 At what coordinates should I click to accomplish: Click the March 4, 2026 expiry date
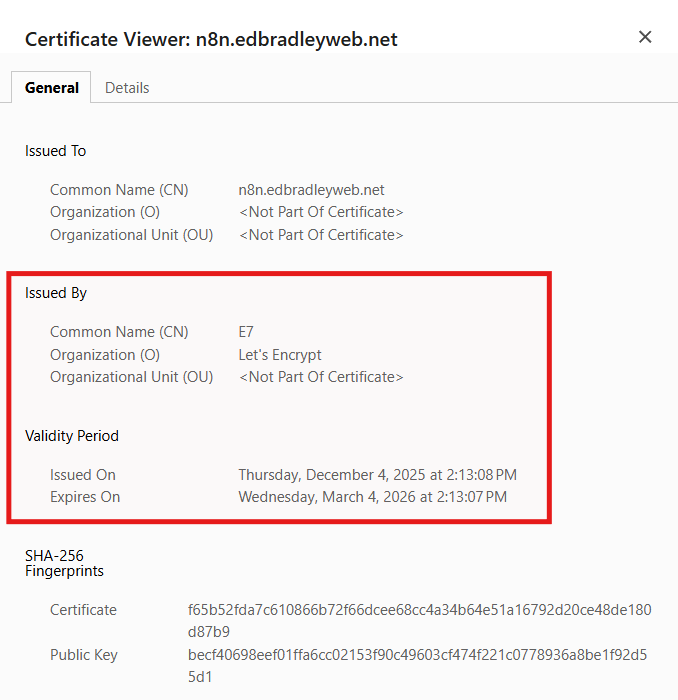pyautogui.click(x=372, y=497)
